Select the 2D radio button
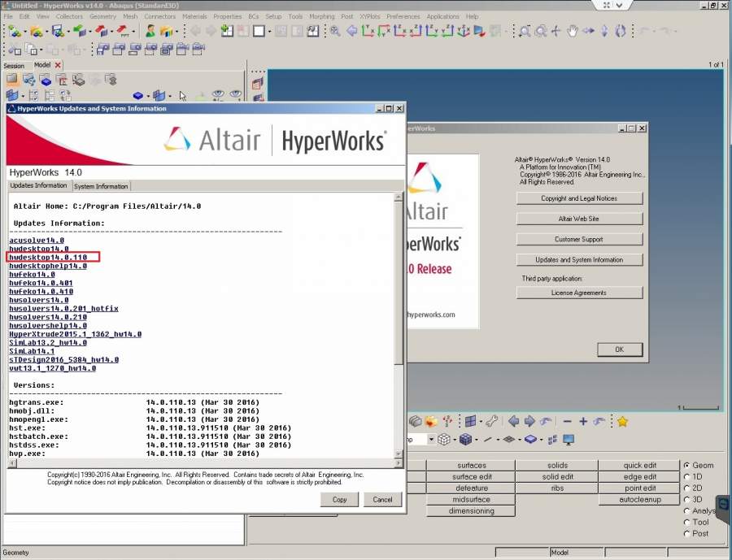The height and width of the screenshot is (560, 732). [686, 488]
